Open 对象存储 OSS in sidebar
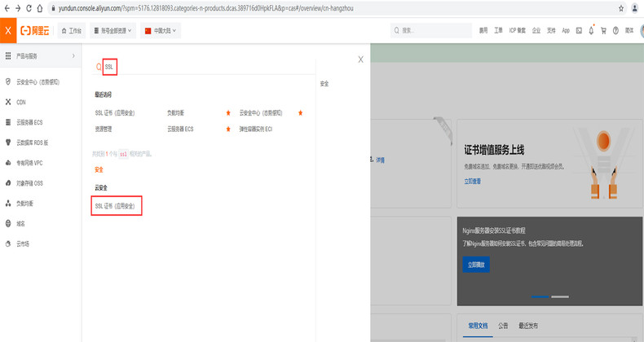The width and height of the screenshot is (644, 342). [x=29, y=183]
